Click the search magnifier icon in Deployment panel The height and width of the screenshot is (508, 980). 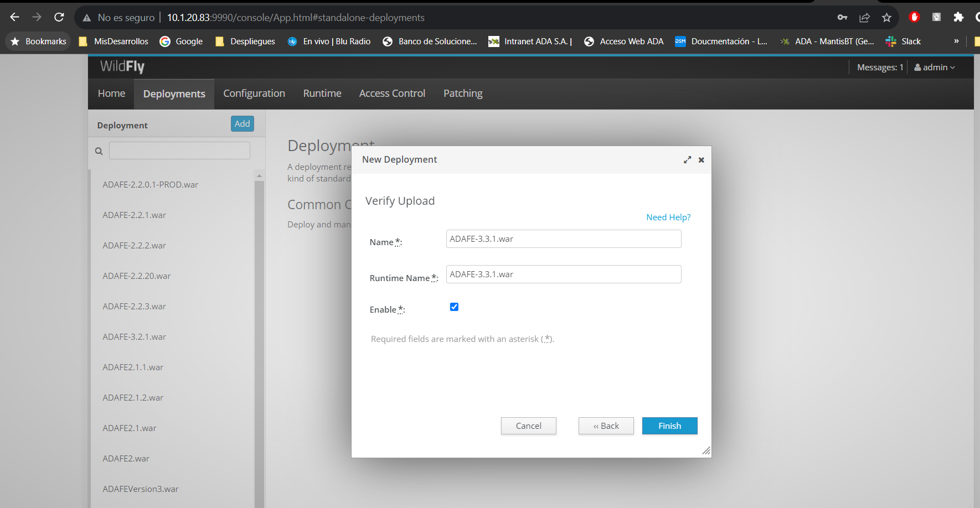pyautogui.click(x=99, y=151)
